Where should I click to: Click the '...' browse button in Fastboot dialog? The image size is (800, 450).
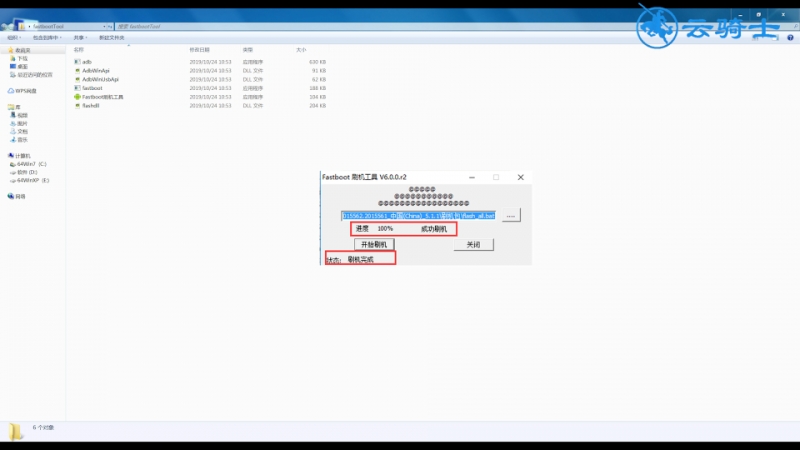[x=511, y=216]
